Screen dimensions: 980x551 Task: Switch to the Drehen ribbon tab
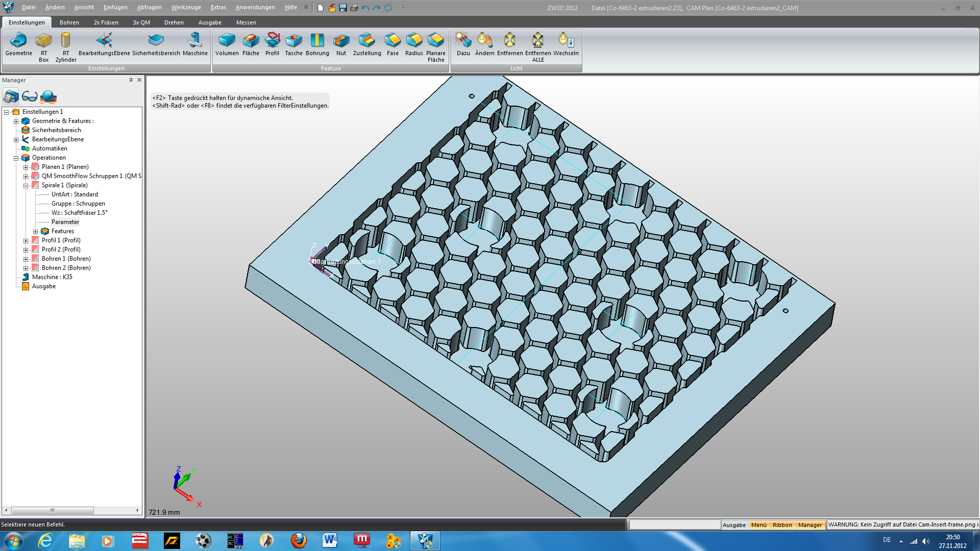pyautogui.click(x=174, y=22)
